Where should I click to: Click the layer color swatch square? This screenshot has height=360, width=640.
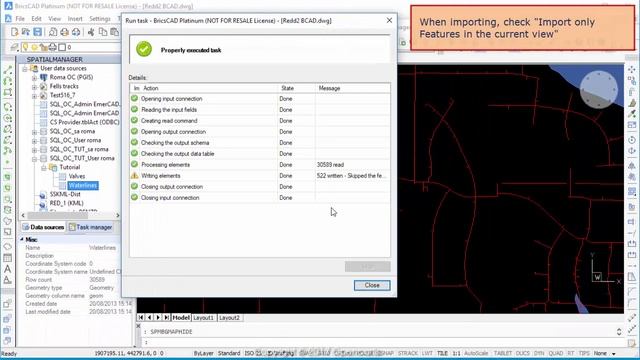pyautogui.click(x=62, y=47)
